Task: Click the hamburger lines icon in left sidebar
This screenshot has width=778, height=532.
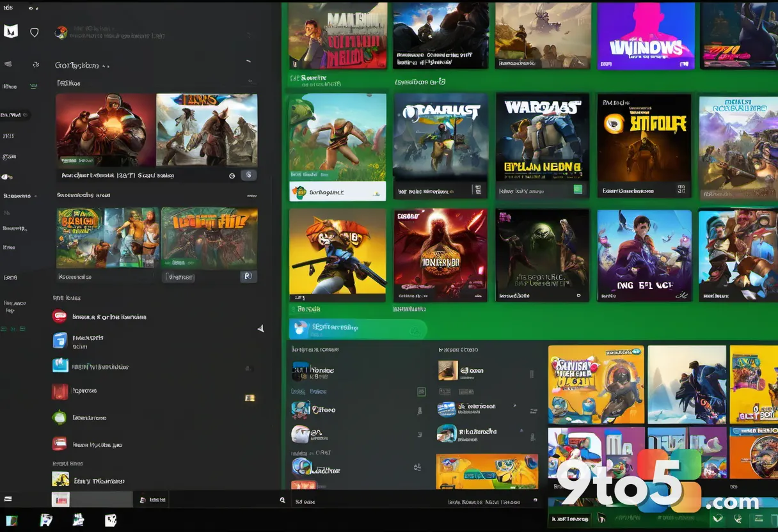Action: [8, 64]
